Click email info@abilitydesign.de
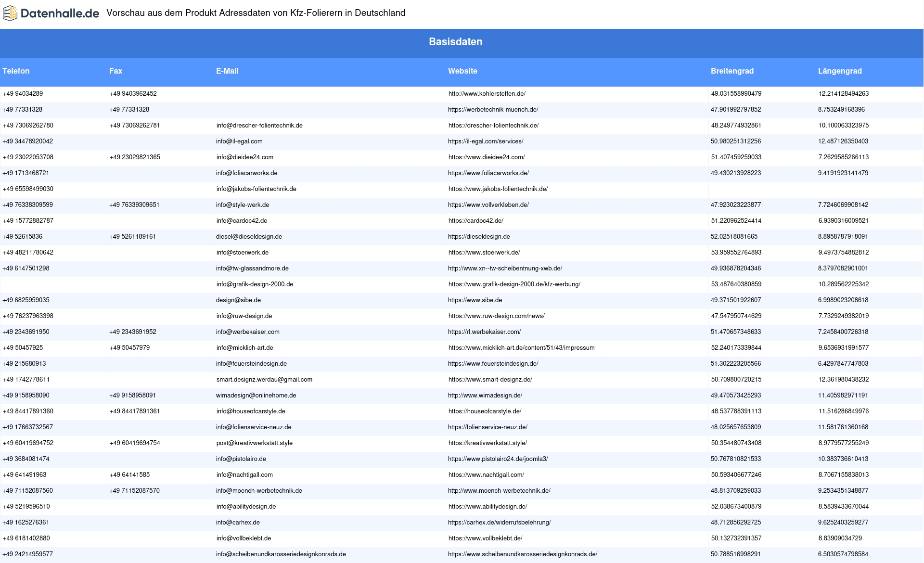 pyautogui.click(x=246, y=507)
